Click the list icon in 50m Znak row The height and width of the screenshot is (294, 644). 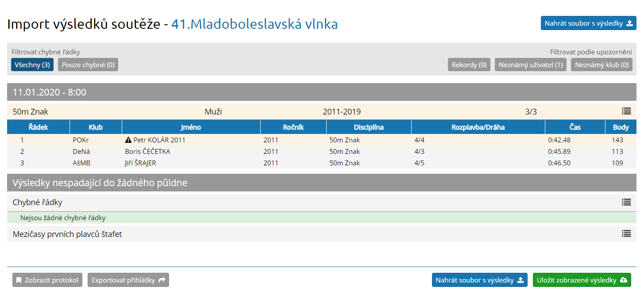pos(626,111)
